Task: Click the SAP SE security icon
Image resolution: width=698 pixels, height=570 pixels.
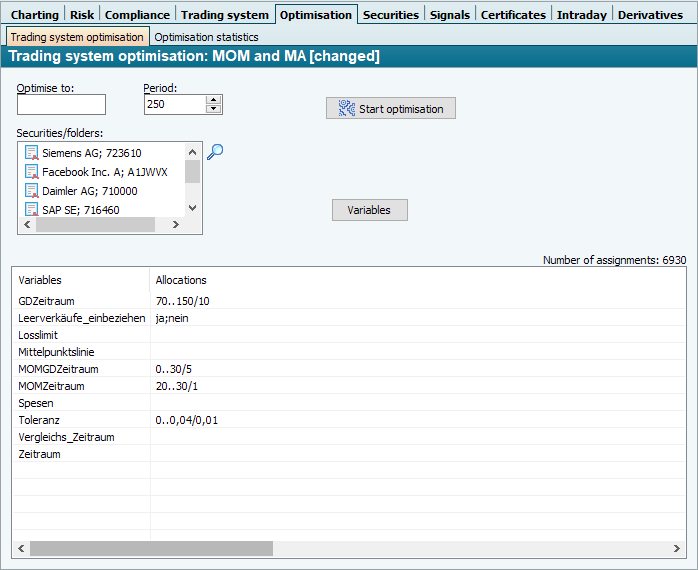Action: click(x=32, y=210)
